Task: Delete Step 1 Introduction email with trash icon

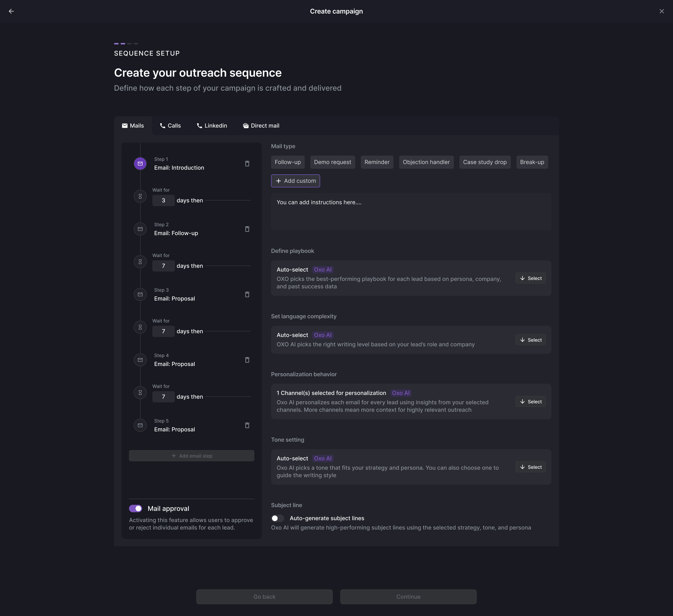Action: 247,164
